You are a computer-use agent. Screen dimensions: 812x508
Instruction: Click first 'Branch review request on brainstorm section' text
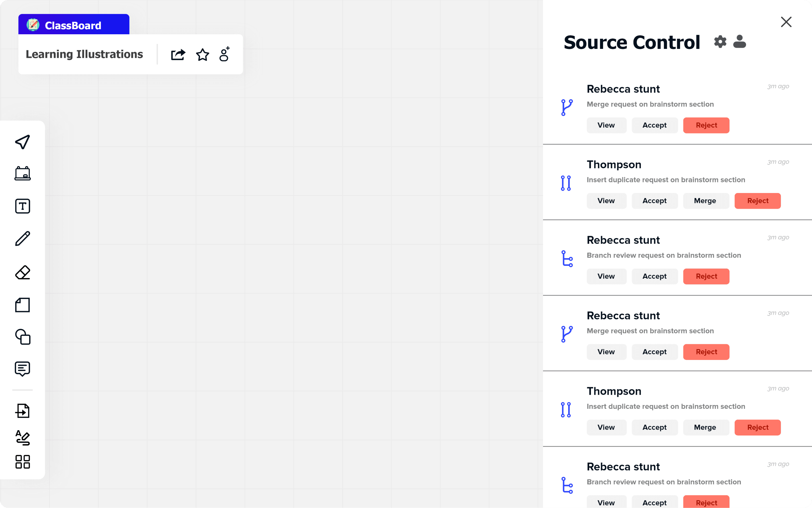(x=664, y=256)
